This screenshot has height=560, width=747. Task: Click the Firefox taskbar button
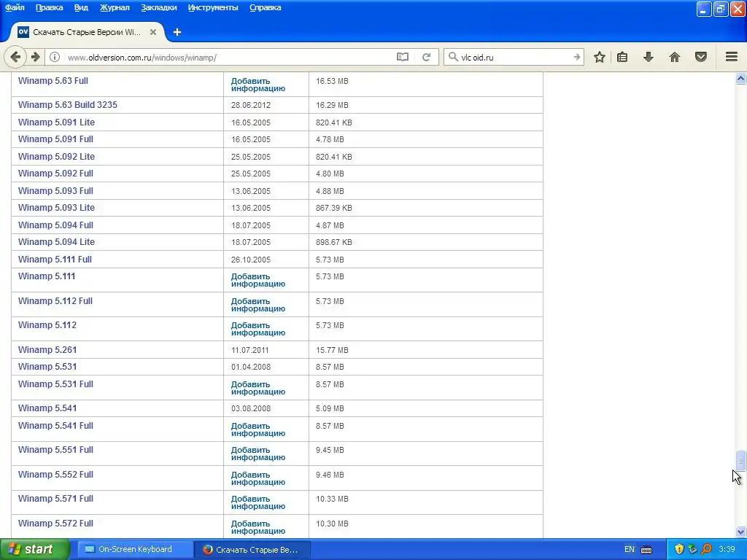pos(252,550)
